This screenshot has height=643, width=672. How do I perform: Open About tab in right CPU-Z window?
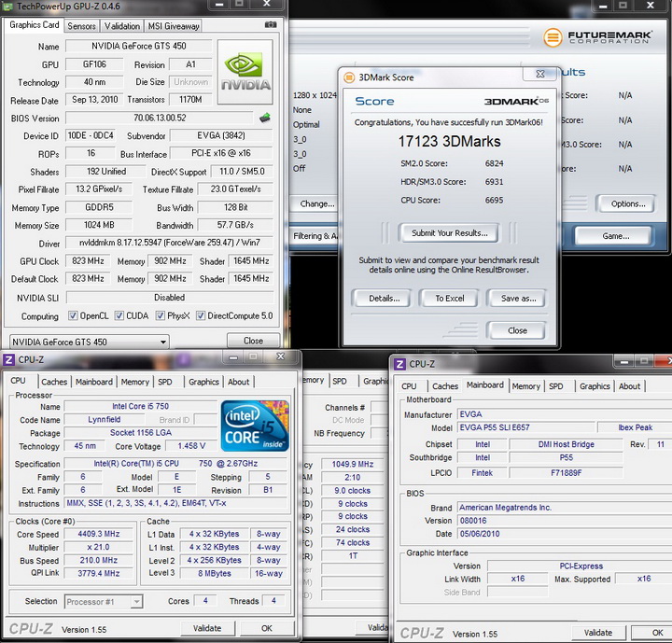tap(630, 385)
